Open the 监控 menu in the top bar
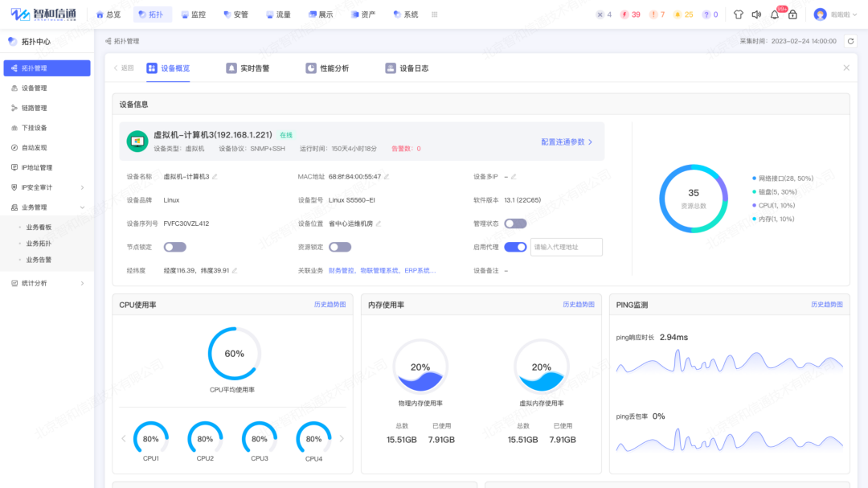The image size is (868, 488). (x=193, y=14)
